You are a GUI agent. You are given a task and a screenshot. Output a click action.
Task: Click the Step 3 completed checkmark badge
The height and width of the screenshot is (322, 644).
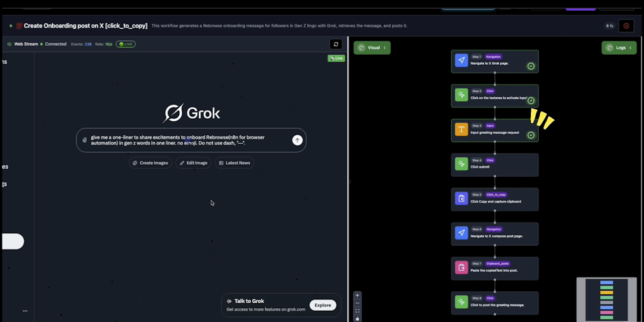tap(531, 135)
